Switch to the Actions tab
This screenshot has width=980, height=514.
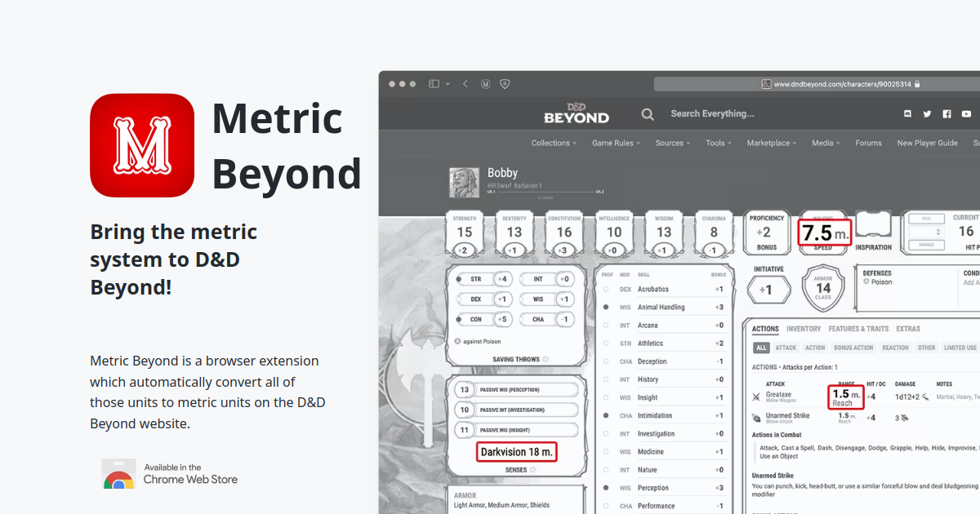(x=765, y=329)
